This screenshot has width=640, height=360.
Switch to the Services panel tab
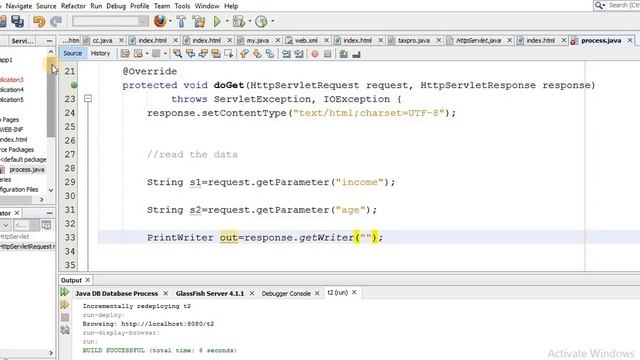pyautogui.click(x=22, y=41)
